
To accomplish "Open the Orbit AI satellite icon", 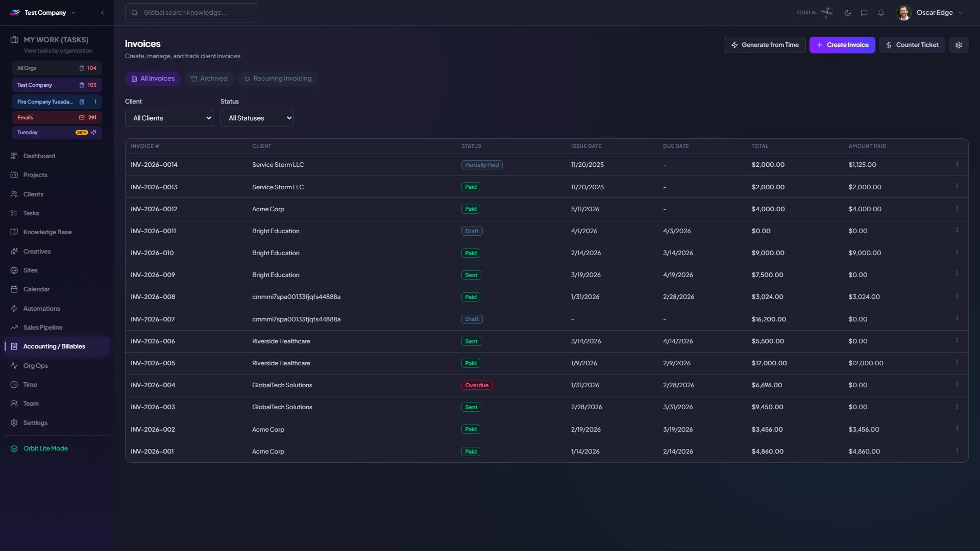I will pyautogui.click(x=827, y=12).
